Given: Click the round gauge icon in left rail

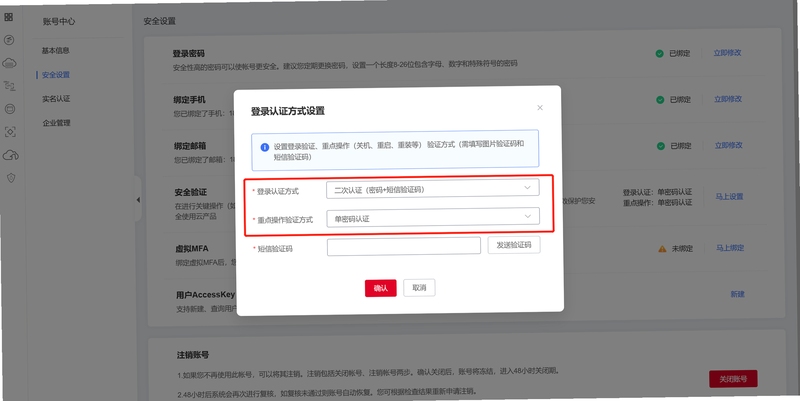Looking at the screenshot, I should coord(9,40).
